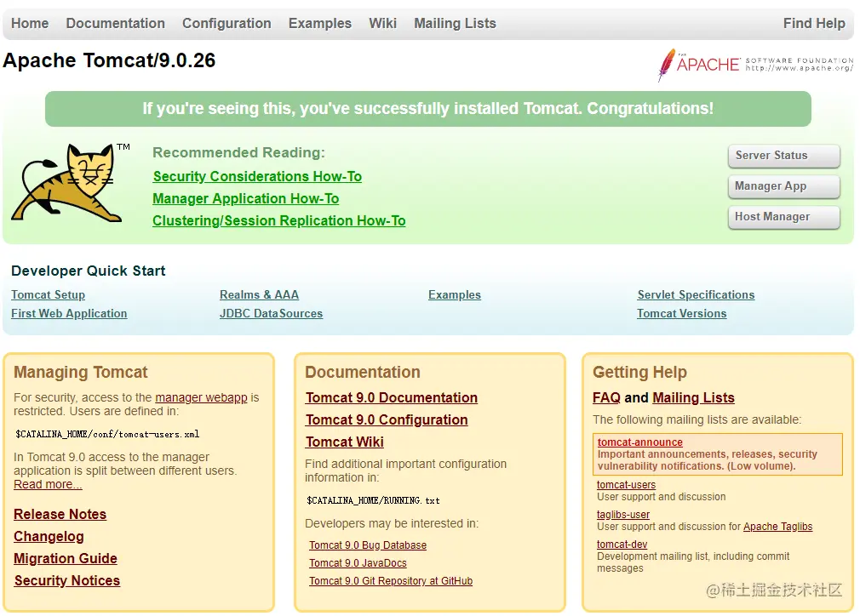Open the Wiki navigation item

point(382,24)
